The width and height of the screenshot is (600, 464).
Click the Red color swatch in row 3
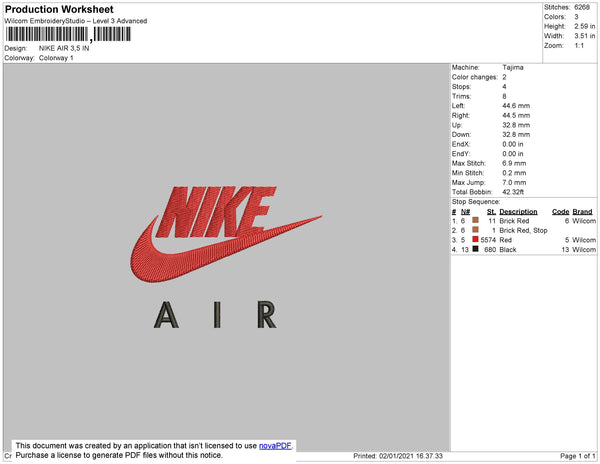(x=475, y=239)
